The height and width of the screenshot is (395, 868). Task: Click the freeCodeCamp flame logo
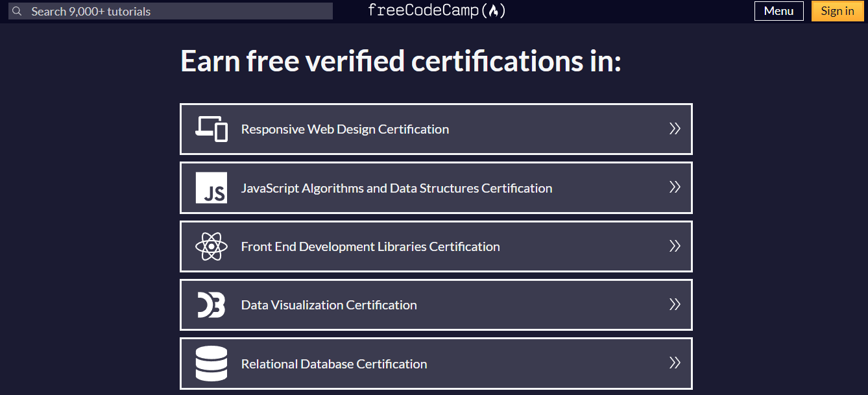(x=437, y=10)
